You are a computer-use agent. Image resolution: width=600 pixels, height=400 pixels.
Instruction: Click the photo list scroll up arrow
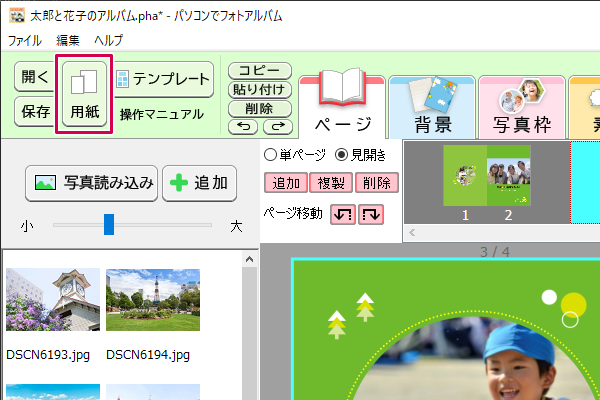[249, 260]
